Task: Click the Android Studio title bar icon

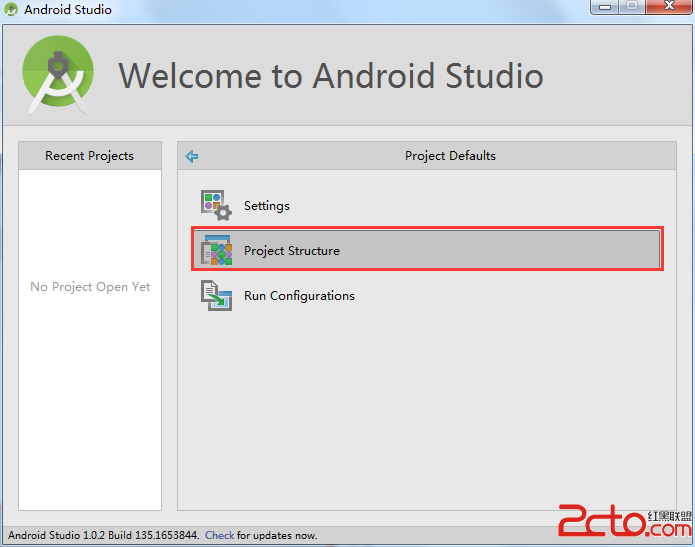Action: click(11, 9)
